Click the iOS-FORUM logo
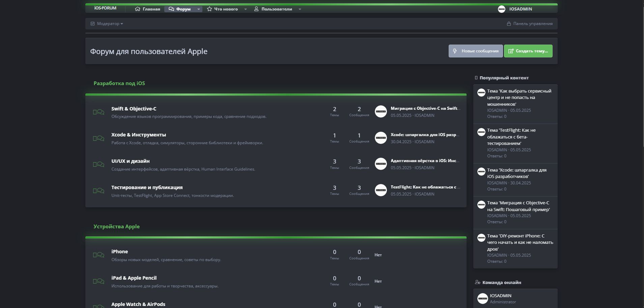The image size is (644, 308). [x=105, y=8]
